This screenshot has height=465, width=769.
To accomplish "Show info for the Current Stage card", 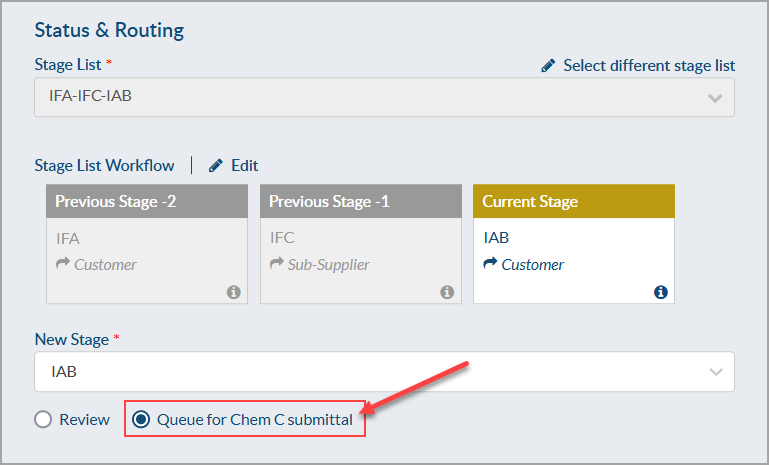I will pyautogui.click(x=660, y=292).
